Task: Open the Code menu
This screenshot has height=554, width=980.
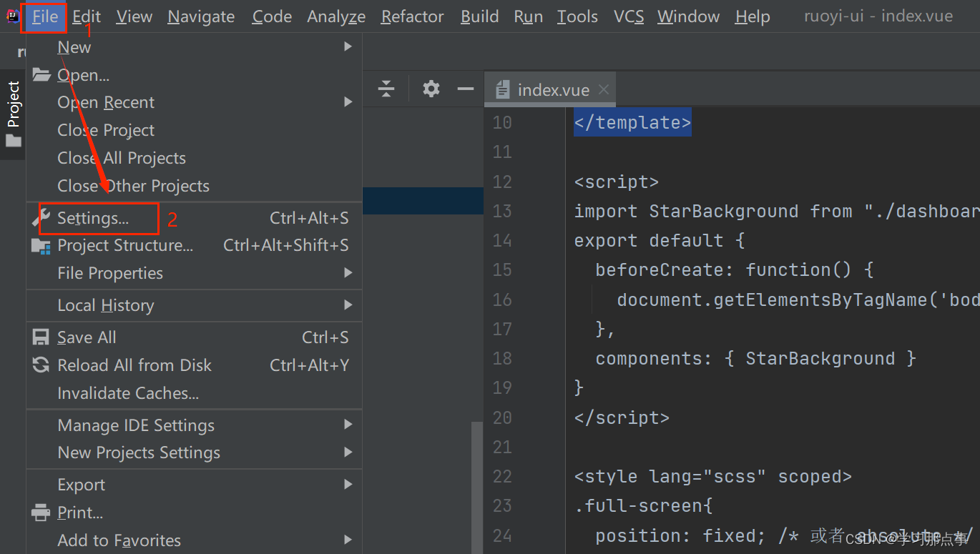Action: [x=272, y=16]
